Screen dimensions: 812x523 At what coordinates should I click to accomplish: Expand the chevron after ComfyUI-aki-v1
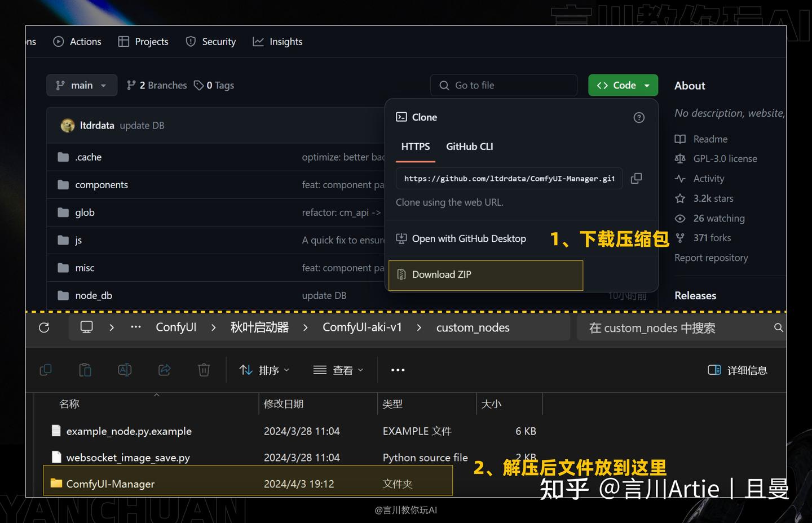point(418,327)
